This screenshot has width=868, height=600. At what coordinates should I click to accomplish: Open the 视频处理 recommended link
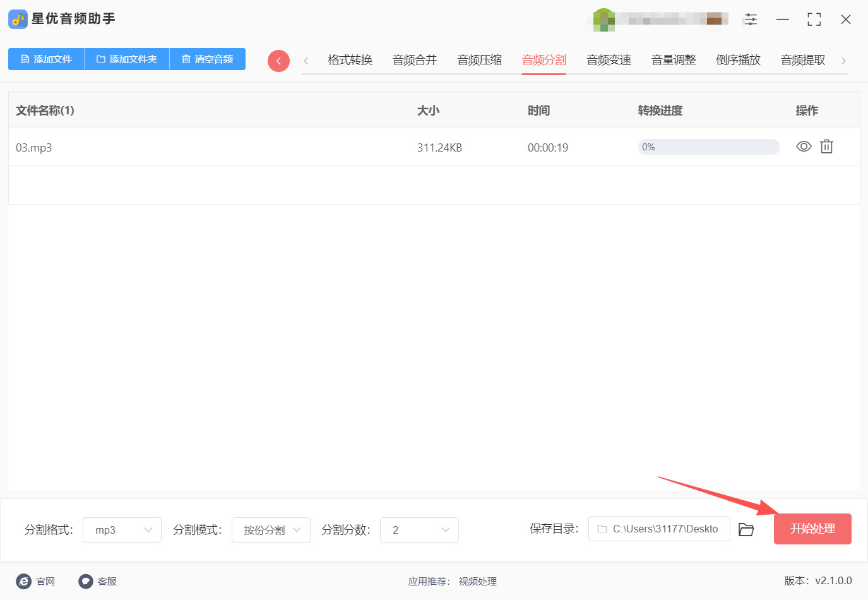coord(477,581)
